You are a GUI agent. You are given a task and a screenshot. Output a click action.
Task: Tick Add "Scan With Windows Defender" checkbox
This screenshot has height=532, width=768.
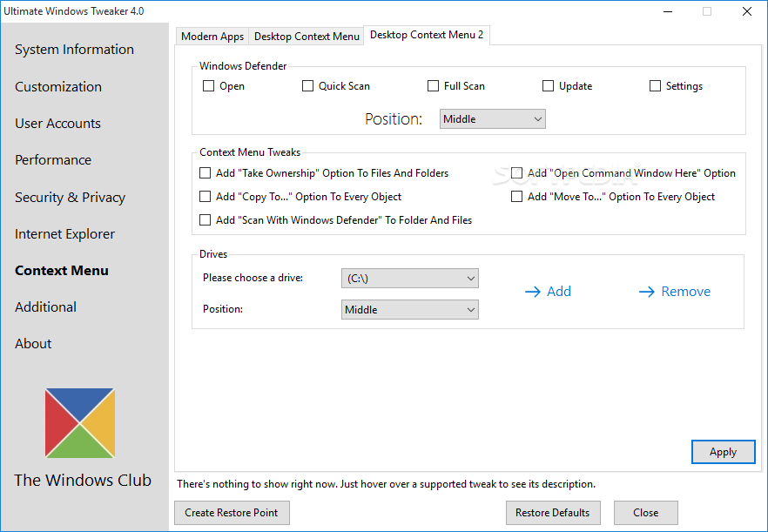click(x=205, y=220)
